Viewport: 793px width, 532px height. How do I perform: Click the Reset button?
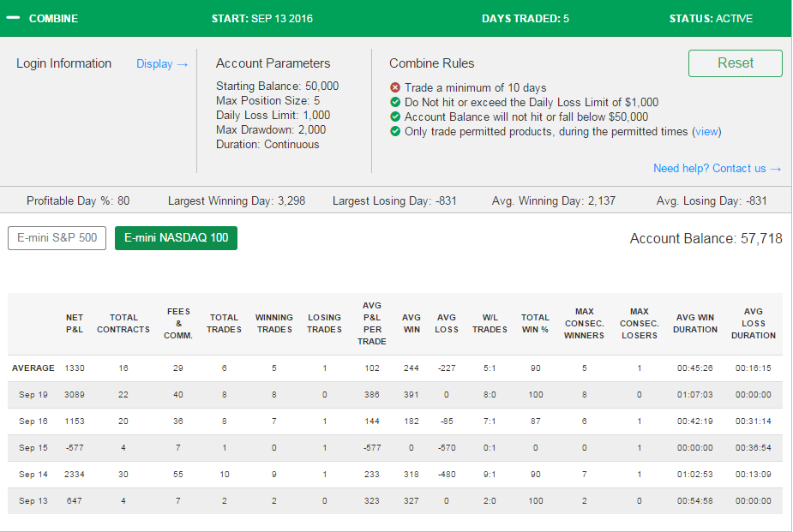[x=735, y=63]
